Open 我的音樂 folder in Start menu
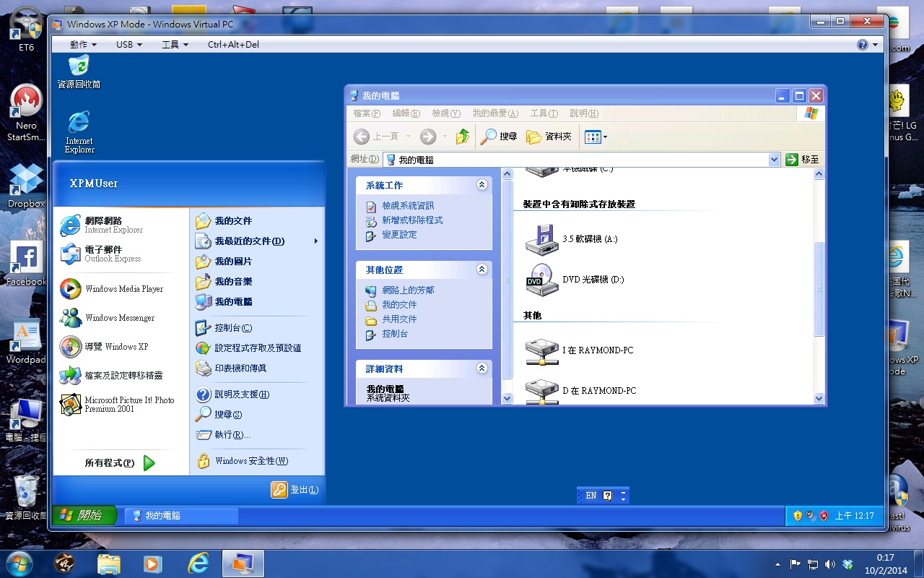 coord(256,282)
